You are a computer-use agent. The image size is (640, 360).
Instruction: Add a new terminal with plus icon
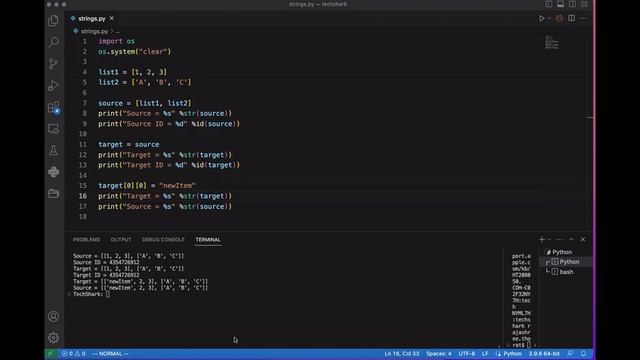542,240
